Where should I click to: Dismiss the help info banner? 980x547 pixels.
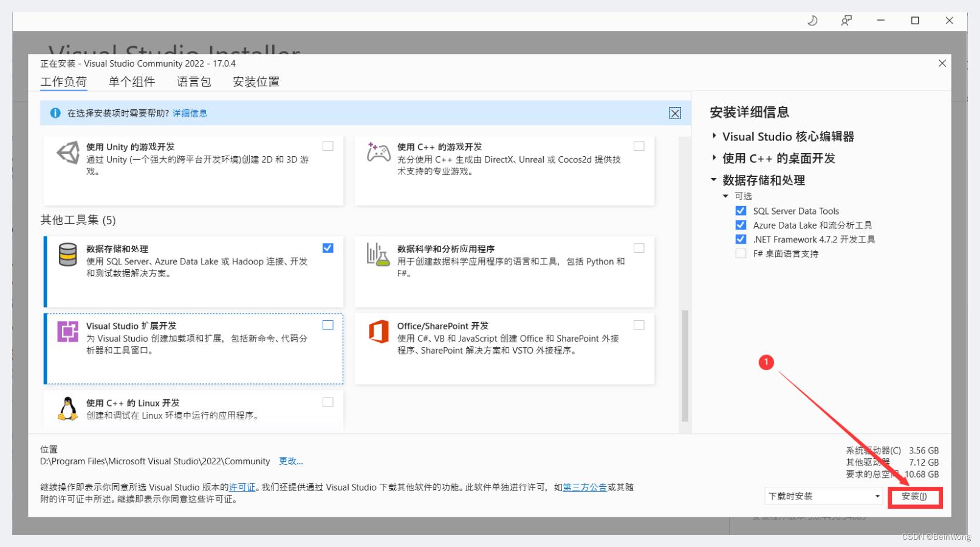[674, 113]
